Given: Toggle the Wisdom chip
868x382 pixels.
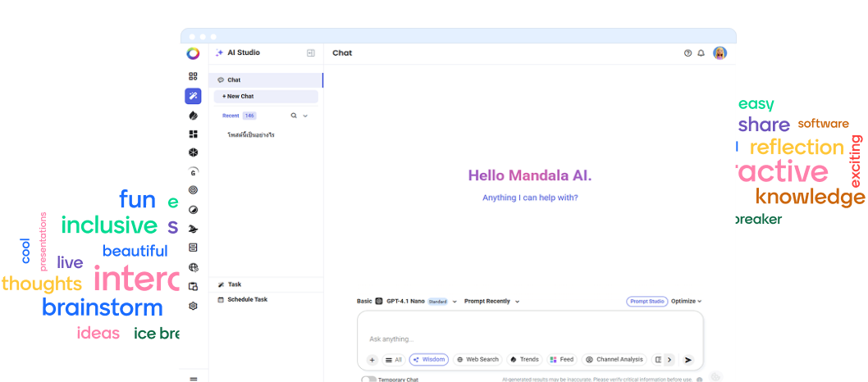Looking at the screenshot, I should click(429, 360).
